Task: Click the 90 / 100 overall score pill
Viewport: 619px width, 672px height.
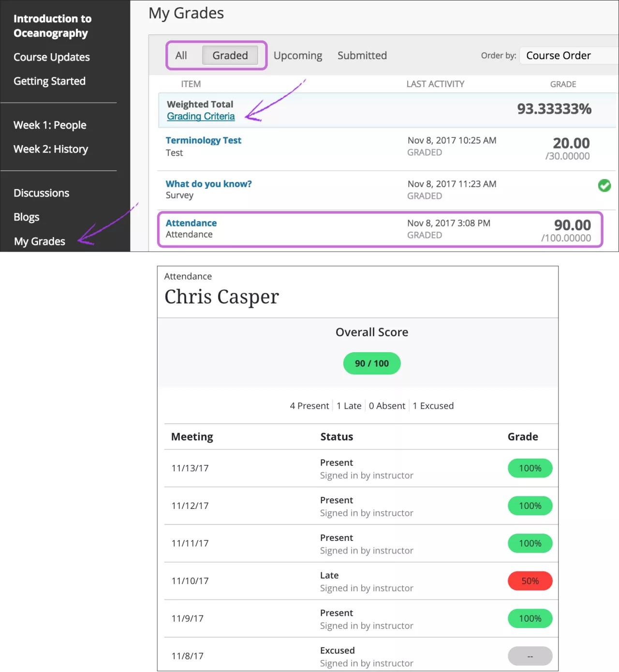Action: [x=371, y=363]
